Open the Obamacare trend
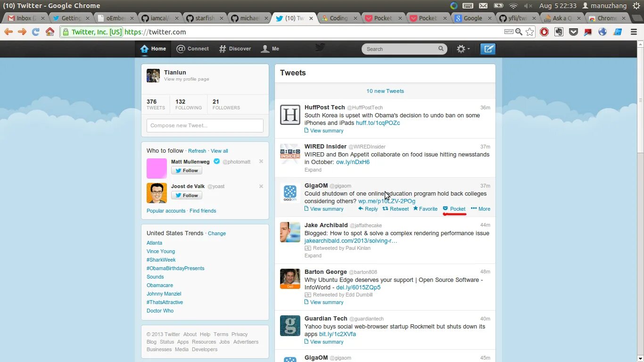Screen dimensions: 644x362 coord(160,285)
